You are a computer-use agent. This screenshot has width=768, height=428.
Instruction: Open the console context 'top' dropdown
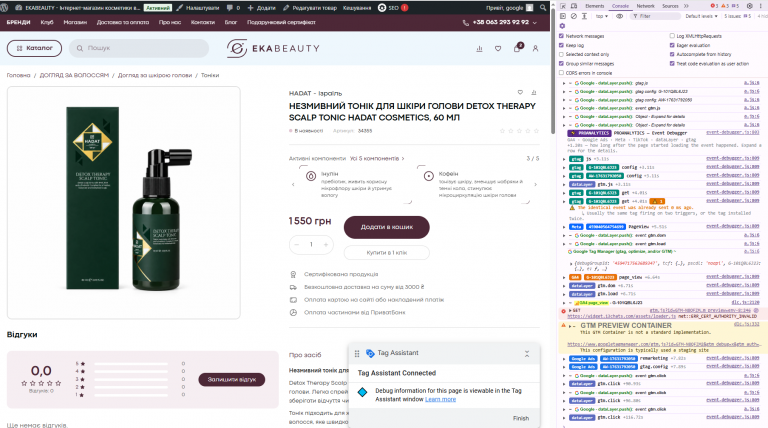(601, 16)
